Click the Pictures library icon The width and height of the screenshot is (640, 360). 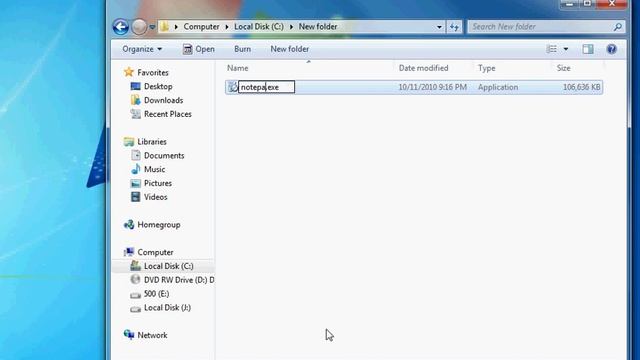pos(136,183)
